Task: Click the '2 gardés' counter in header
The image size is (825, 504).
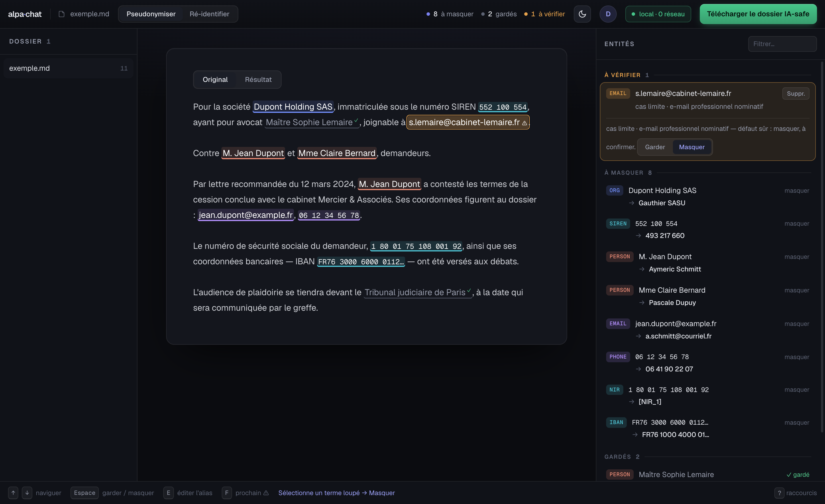Action: [499, 14]
